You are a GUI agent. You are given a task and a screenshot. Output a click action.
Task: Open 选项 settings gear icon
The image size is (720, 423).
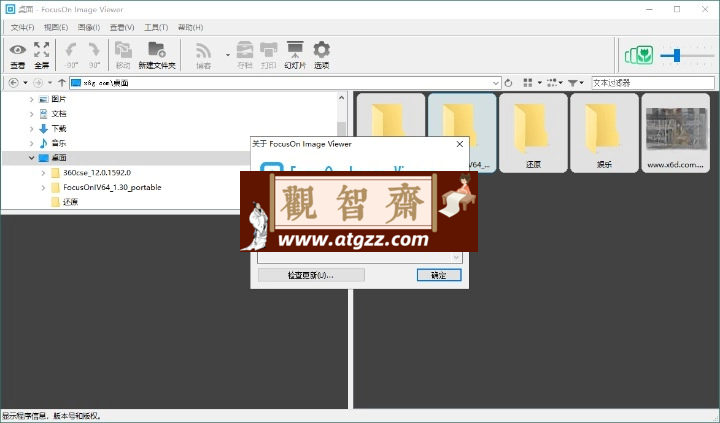[x=321, y=55]
